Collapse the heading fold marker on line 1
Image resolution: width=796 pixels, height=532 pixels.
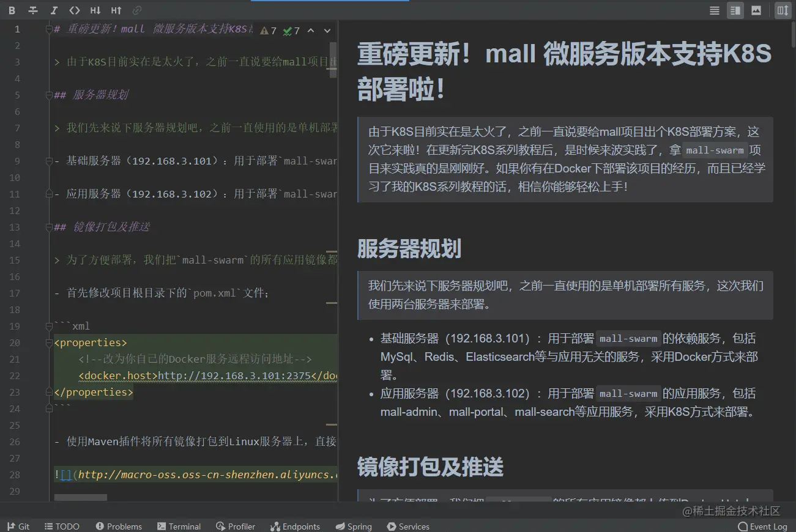click(49, 29)
